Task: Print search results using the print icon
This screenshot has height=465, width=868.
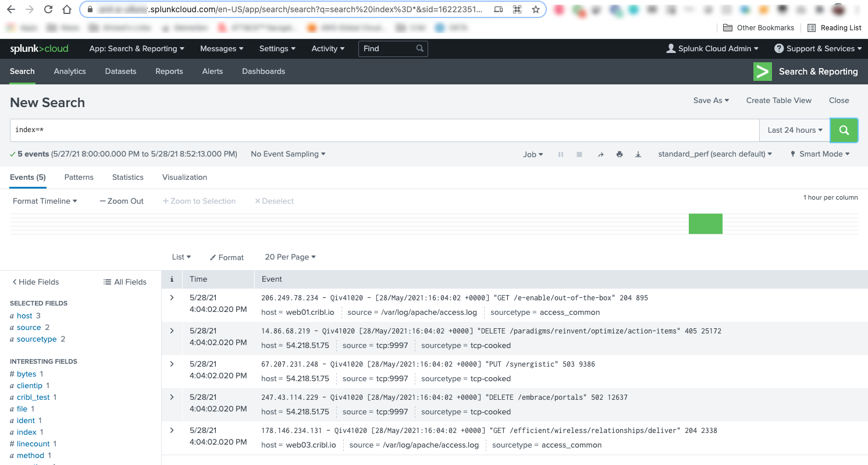Action: coord(620,154)
